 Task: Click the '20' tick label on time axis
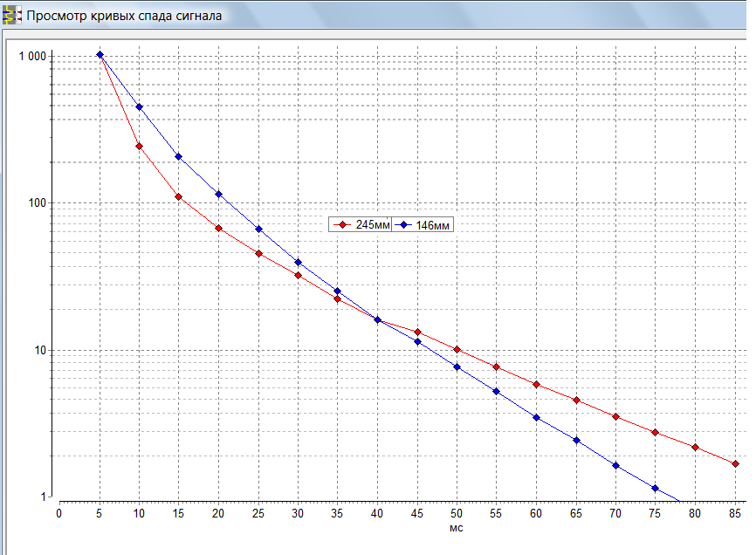218,514
